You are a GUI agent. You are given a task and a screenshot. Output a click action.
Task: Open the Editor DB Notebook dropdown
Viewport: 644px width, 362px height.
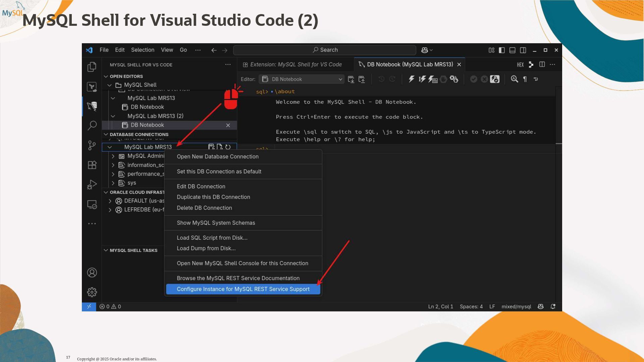(302, 79)
